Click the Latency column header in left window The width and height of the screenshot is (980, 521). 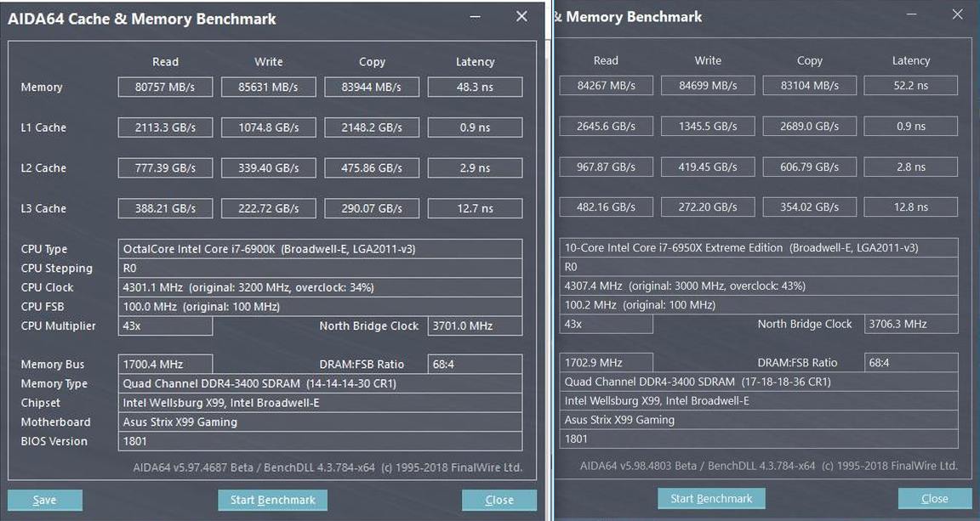(475, 62)
